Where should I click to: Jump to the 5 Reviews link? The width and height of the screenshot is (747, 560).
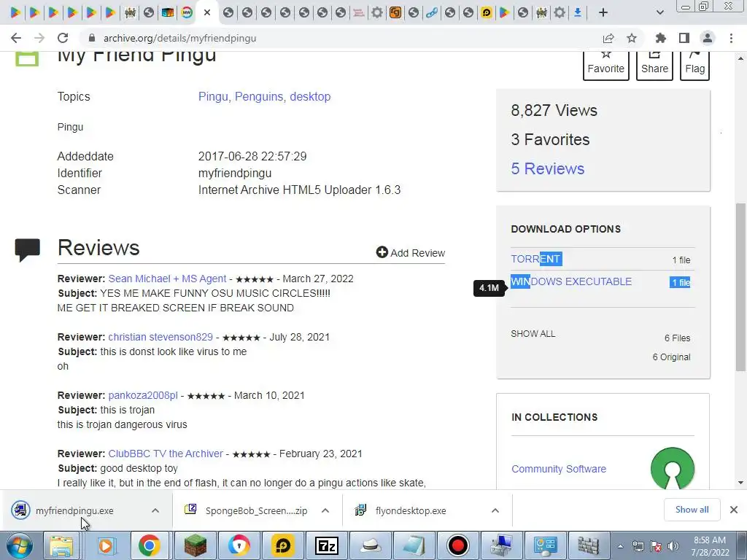pyautogui.click(x=547, y=168)
